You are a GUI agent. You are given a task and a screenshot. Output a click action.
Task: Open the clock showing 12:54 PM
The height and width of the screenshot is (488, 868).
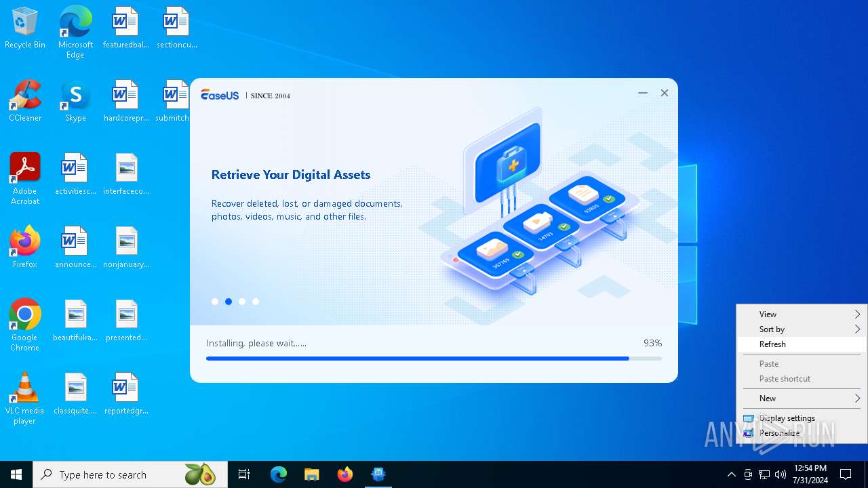(x=810, y=474)
